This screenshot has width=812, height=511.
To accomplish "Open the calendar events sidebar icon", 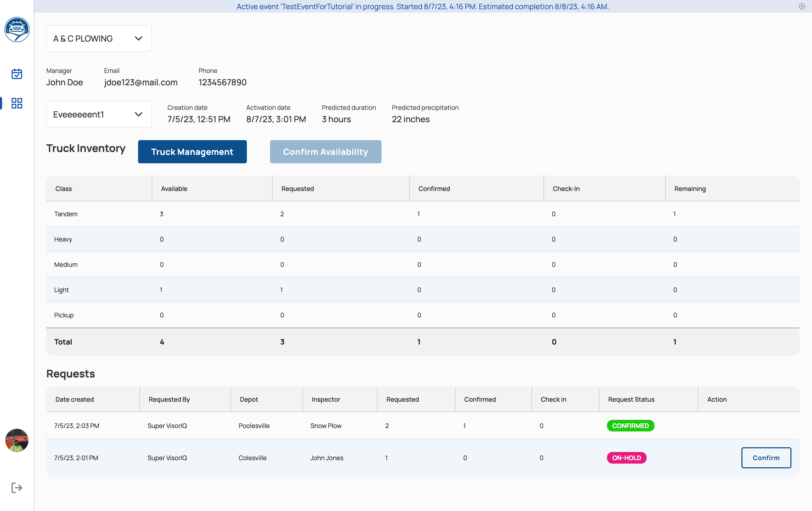I will pos(17,74).
